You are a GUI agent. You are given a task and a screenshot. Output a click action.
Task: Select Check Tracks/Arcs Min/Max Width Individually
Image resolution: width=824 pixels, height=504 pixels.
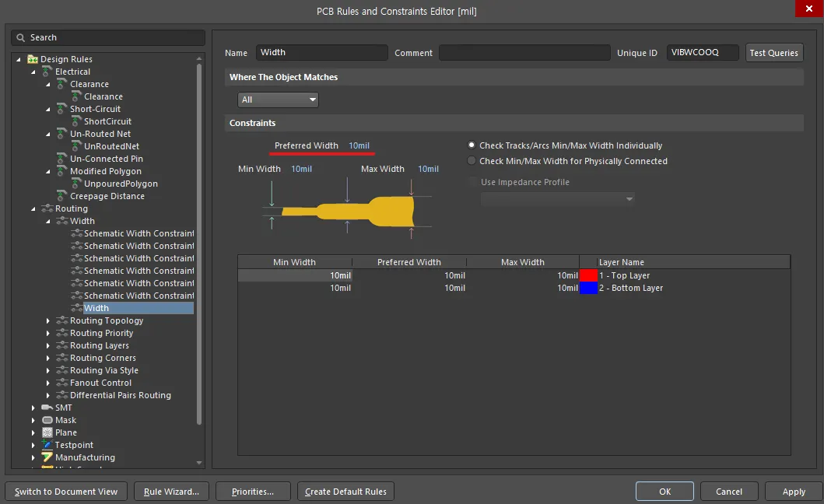(x=472, y=145)
